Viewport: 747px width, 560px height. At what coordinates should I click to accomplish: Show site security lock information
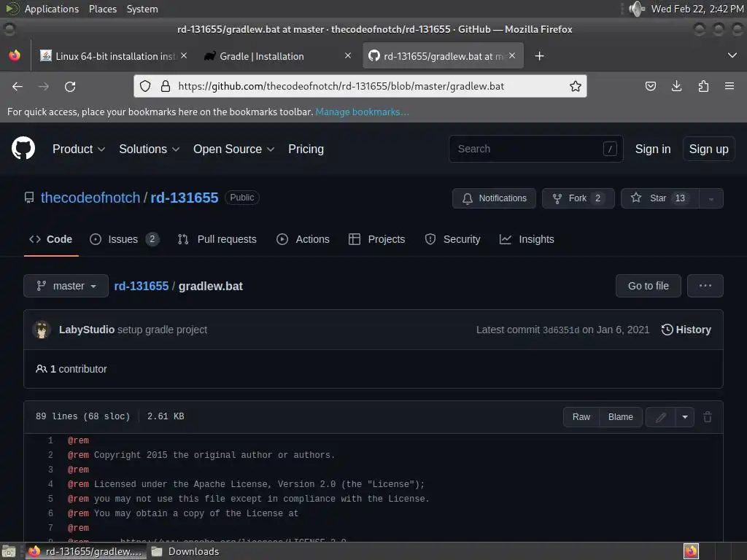coord(166,86)
